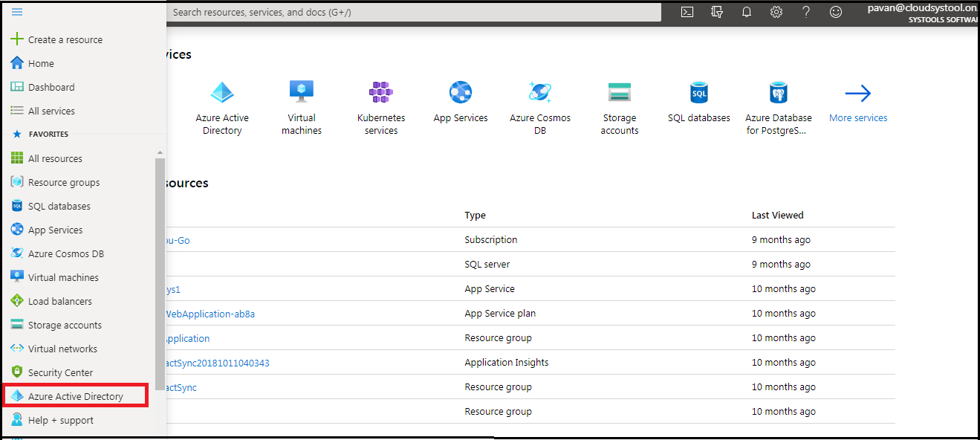Click the Virtual networks icon in the sidebar
The width and height of the screenshot is (980, 440).
(x=17, y=349)
